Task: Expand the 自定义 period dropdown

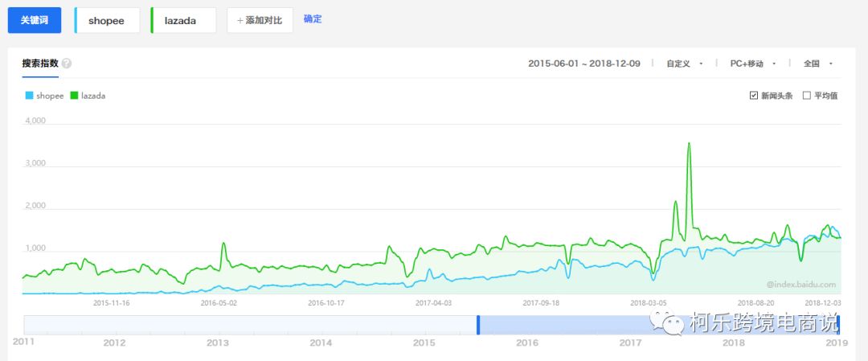Action: coord(685,64)
